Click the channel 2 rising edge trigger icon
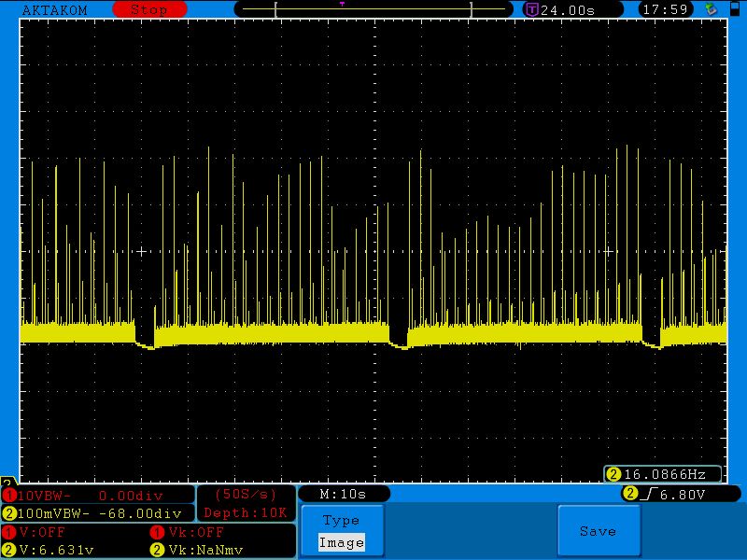Image resolution: width=747 pixels, height=560 pixels. [649, 495]
